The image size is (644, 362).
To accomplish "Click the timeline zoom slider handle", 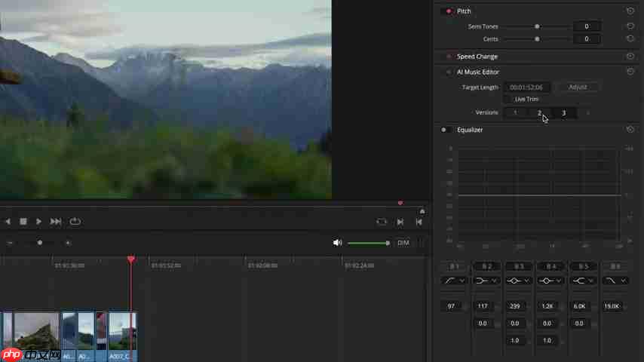I will [40, 243].
